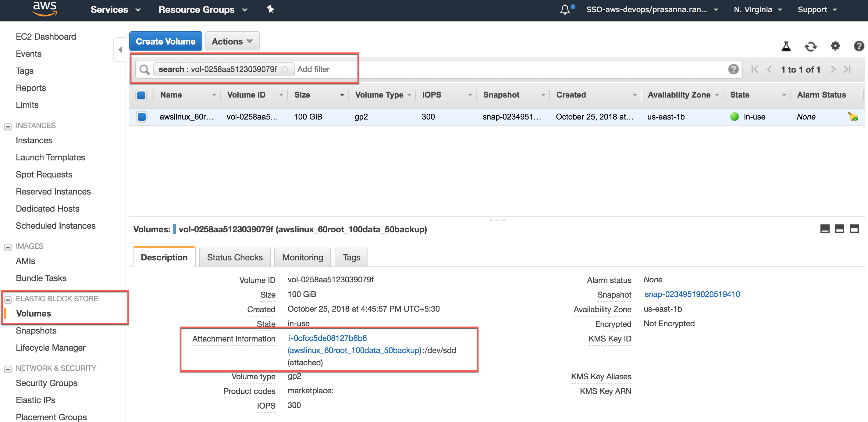
Task: Open the Resource Groups dropdown
Action: (x=203, y=9)
